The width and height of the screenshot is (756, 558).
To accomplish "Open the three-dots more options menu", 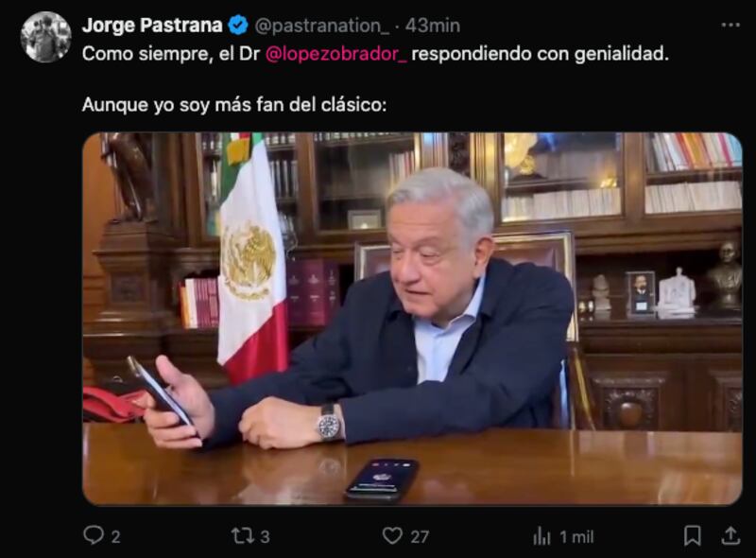I will (x=730, y=26).
